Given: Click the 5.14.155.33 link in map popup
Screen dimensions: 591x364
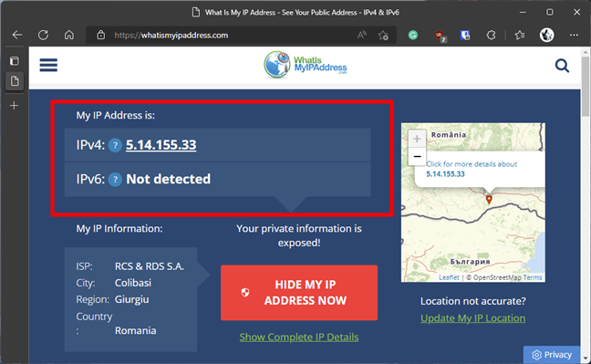Looking at the screenshot, I should coord(445,174).
